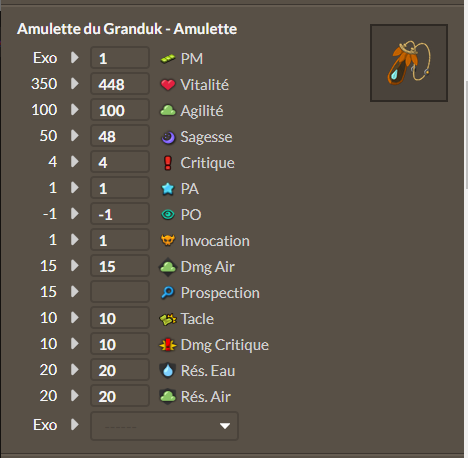Viewport: 468px width, 458px height.
Task: Click the Vitalité field showing 448
Action: (x=120, y=84)
